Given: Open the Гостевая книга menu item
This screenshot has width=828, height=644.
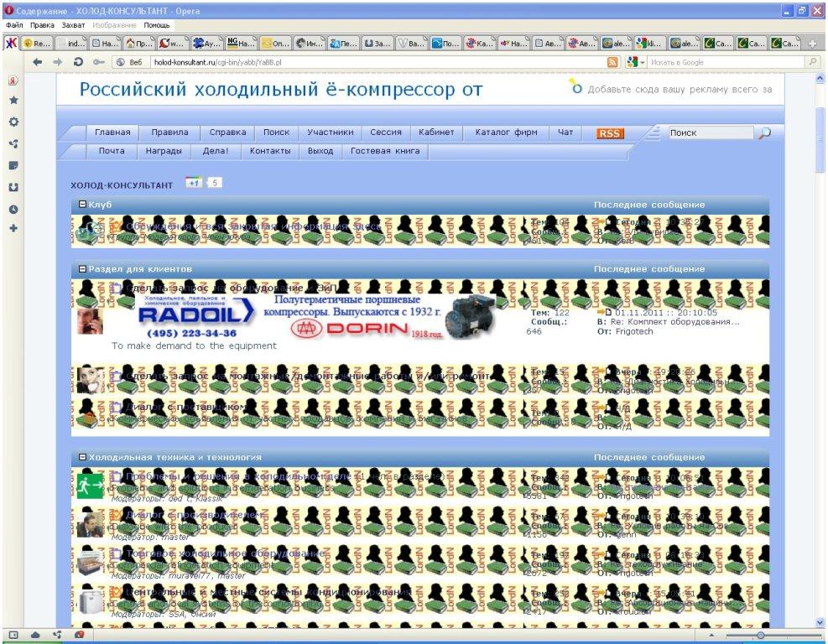Looking at the screenshot, I should click(x=385, y=151).
